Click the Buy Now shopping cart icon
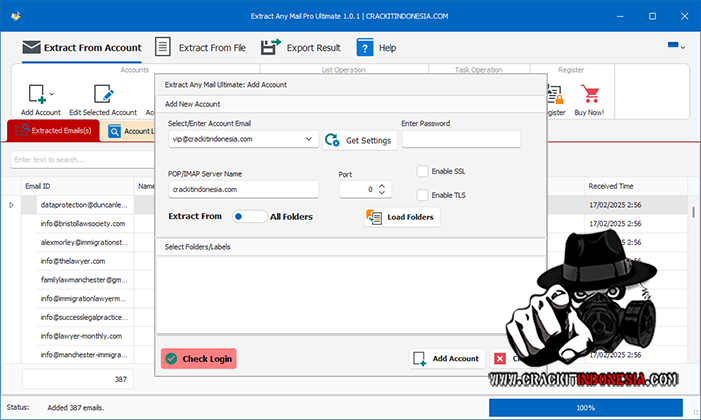This screenshot has height=420, width=701. click(590, 95)
